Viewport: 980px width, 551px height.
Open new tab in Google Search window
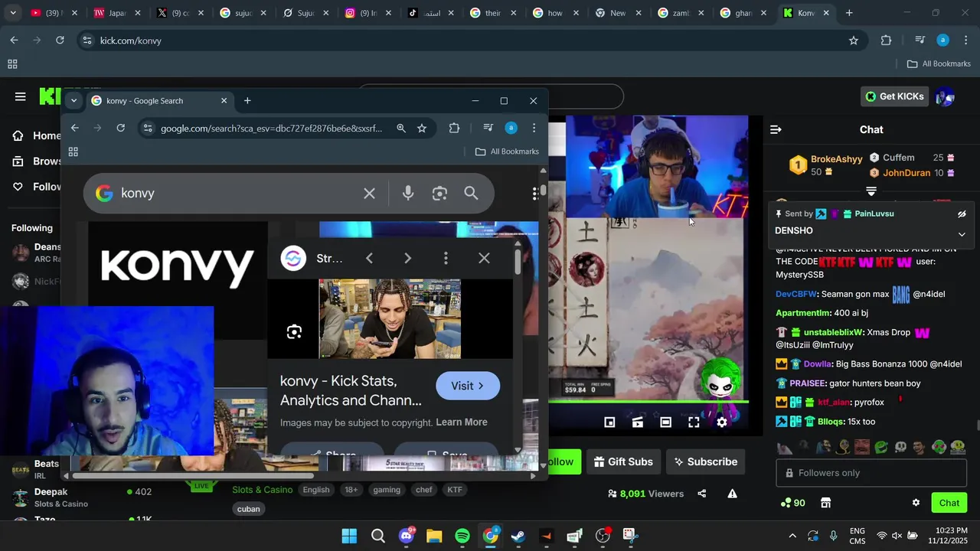pos(247,100)
